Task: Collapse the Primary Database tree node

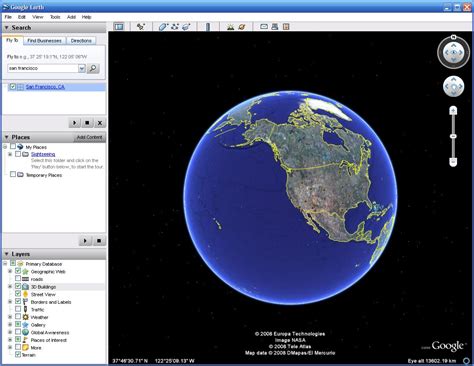Action: pos(5,264)
